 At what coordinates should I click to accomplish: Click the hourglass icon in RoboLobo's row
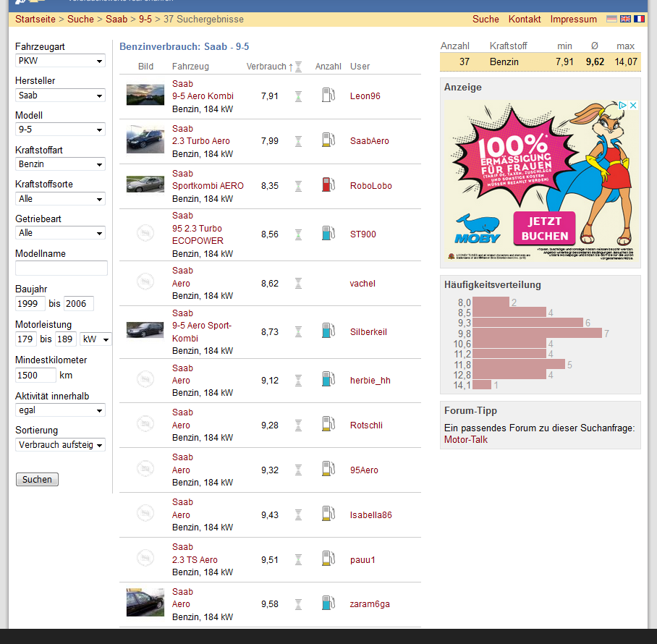tap(298, 186)
